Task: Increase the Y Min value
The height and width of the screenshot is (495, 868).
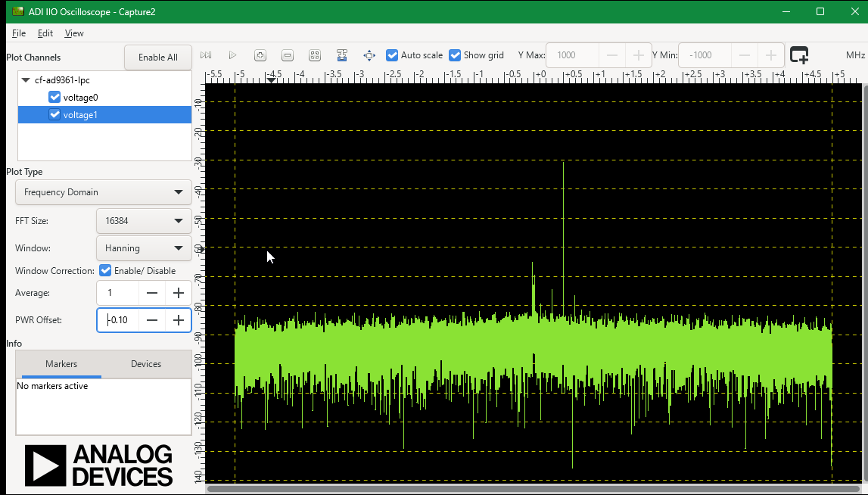Action: [771, 55]
